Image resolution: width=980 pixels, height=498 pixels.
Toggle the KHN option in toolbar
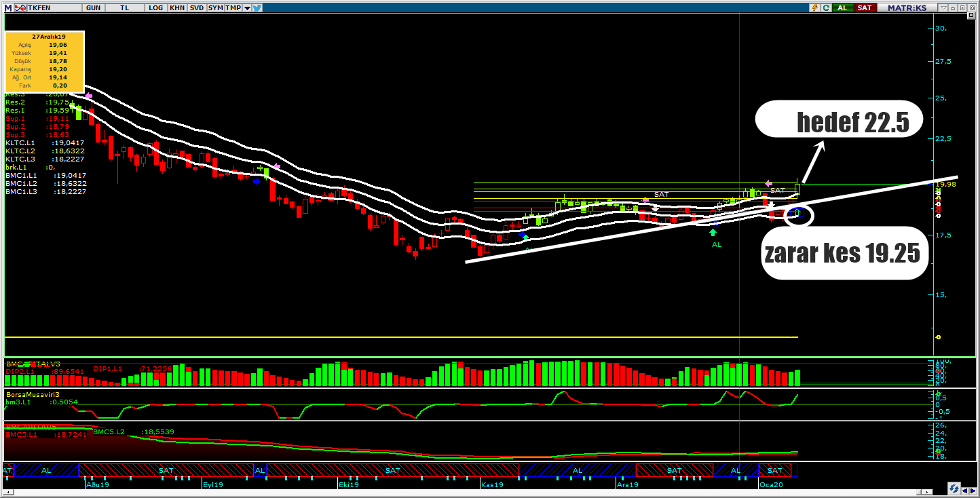click(x=176, y=7)
